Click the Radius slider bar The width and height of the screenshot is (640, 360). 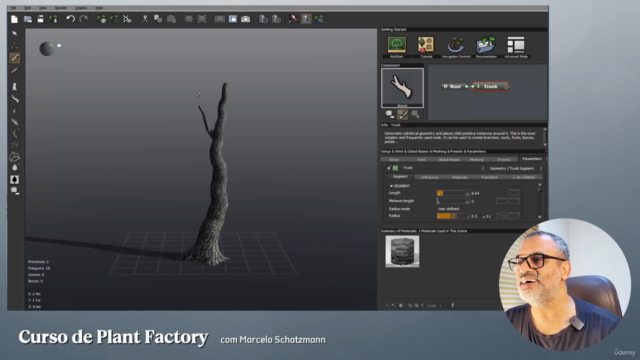click(453, 216)
